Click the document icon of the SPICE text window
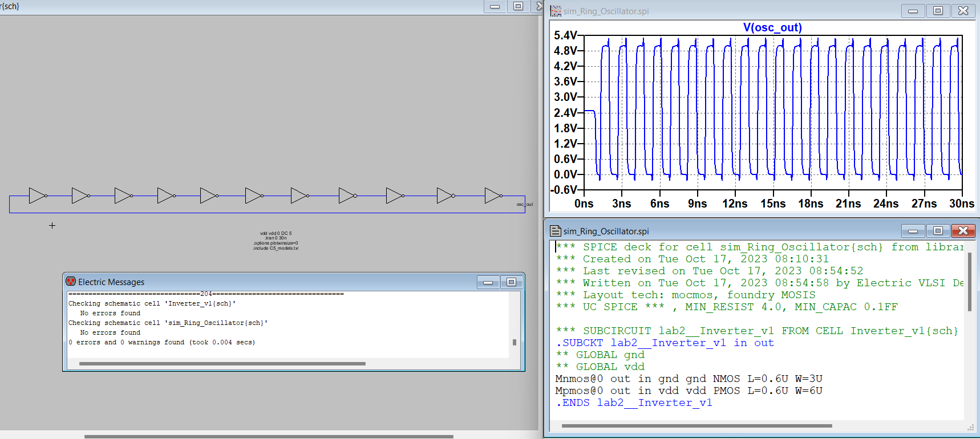Image resolution: width=980 pixels, height=439 pixels. click(555, 231)
